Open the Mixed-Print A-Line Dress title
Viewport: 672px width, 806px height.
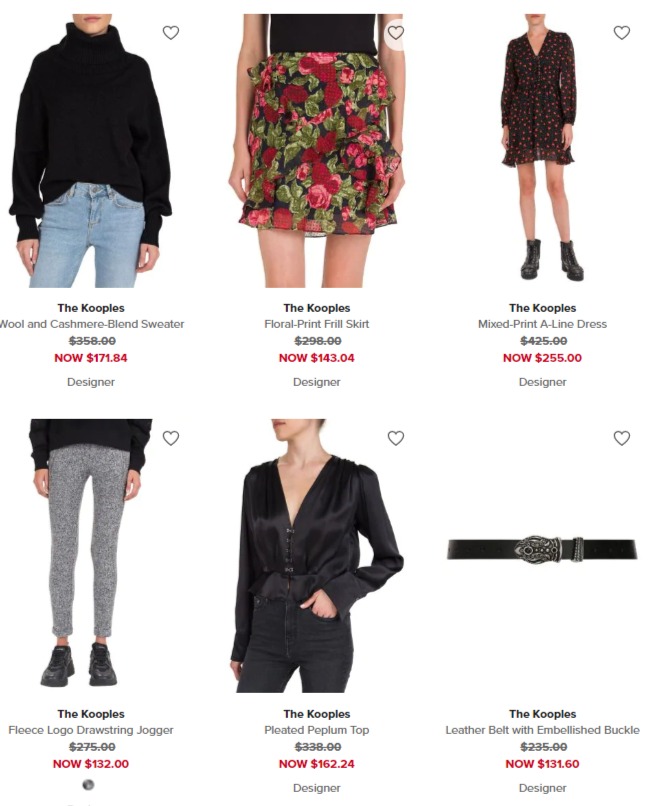pos(542,324)
